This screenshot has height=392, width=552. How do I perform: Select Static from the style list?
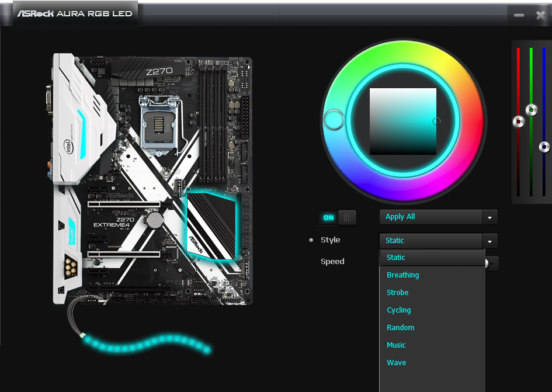click(x=432, y=258)
